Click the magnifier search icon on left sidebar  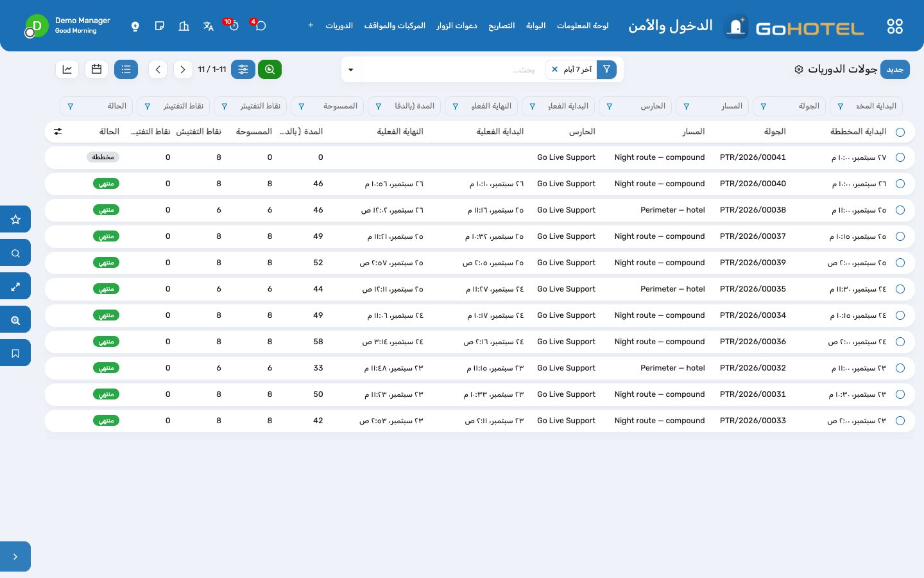pyautogui.click(x=15, y=253)
